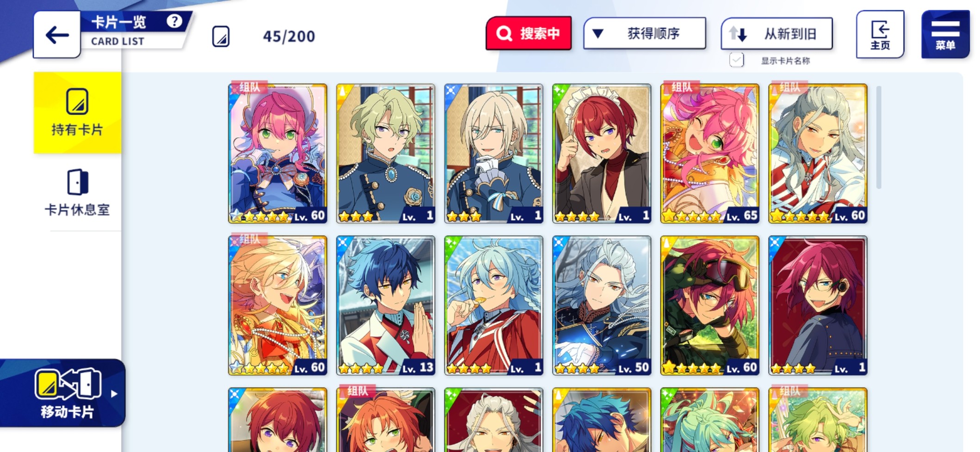Screen dimensions: 980x452
Task: Open the 菜单 hamburger menu
Action: pos(945,35)
